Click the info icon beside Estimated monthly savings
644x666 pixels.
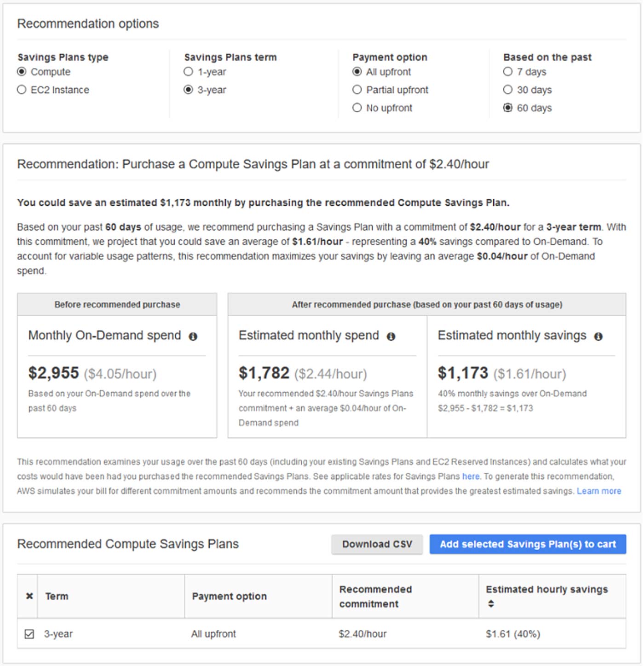pyautogui.click(x=598, y=336)
